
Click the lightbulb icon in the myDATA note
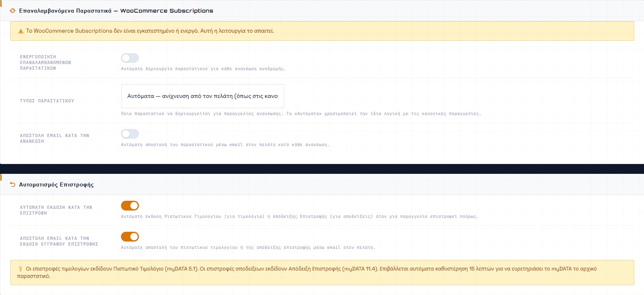click(x=20, y=269)
